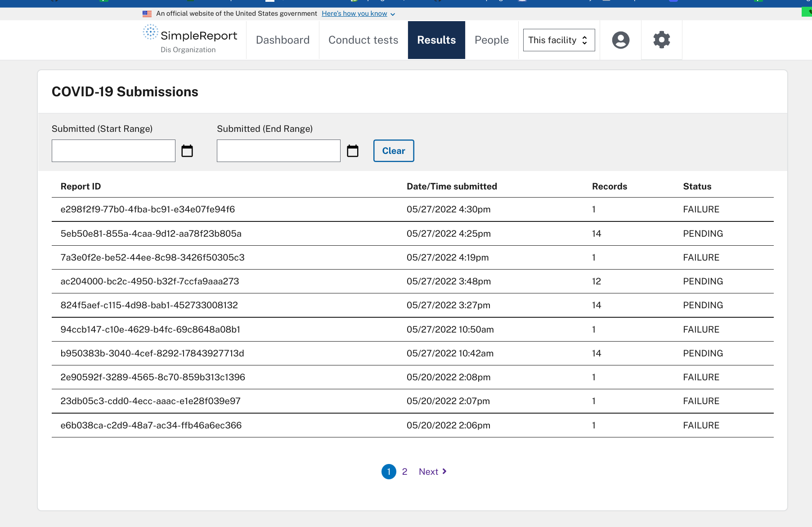This screenshot has width=812, height=527.
Task: Open the Conduct tests section
Action: point(363,40)
